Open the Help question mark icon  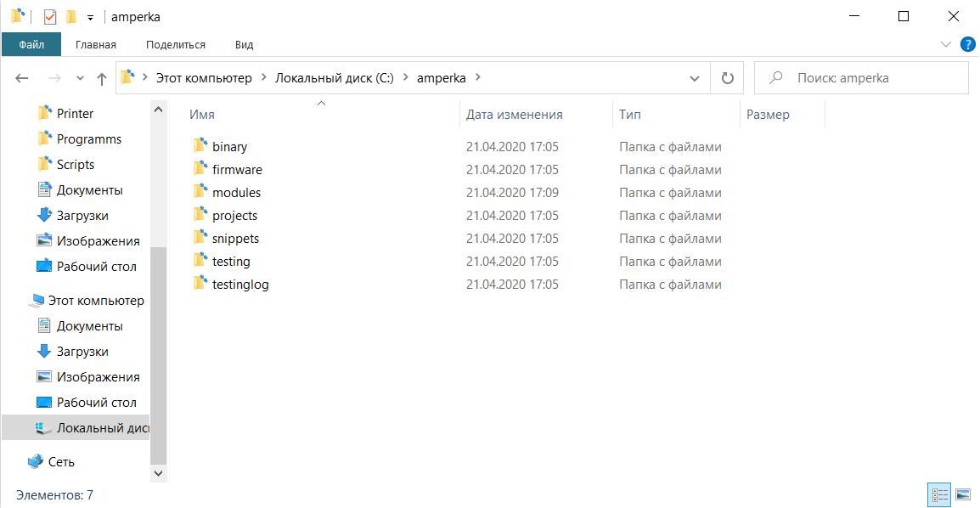coord(967,44)
